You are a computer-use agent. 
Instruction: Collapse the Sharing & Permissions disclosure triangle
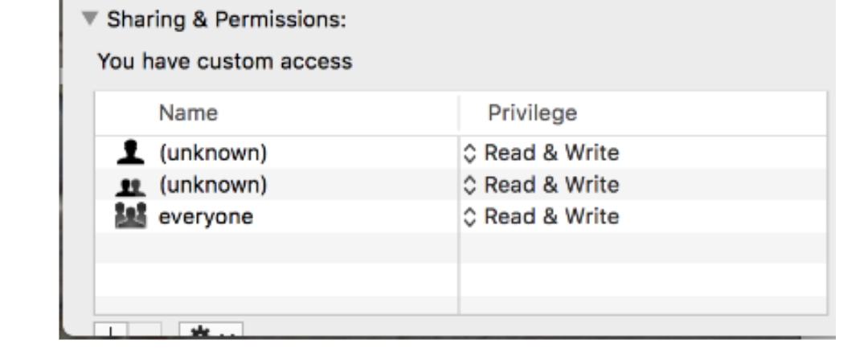coord(88,20)
